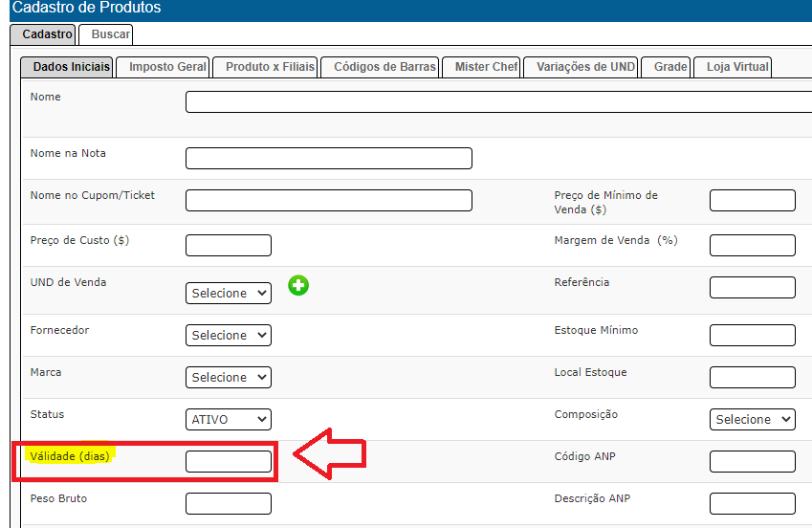The width and height of the screenshot is (812, 528).
Task: Click the Preço de Mínimo de Venda field
Action: (x=753, y=200)
